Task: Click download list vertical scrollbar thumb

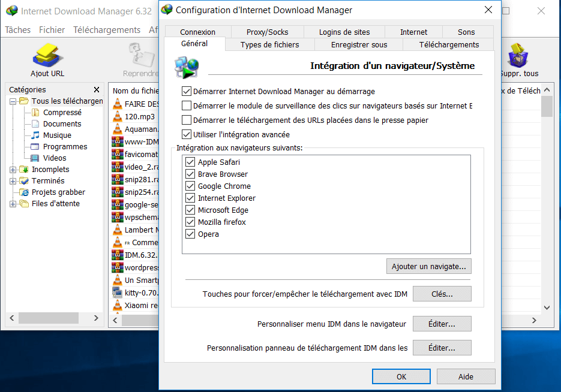Action: click(x=547, y=107)
